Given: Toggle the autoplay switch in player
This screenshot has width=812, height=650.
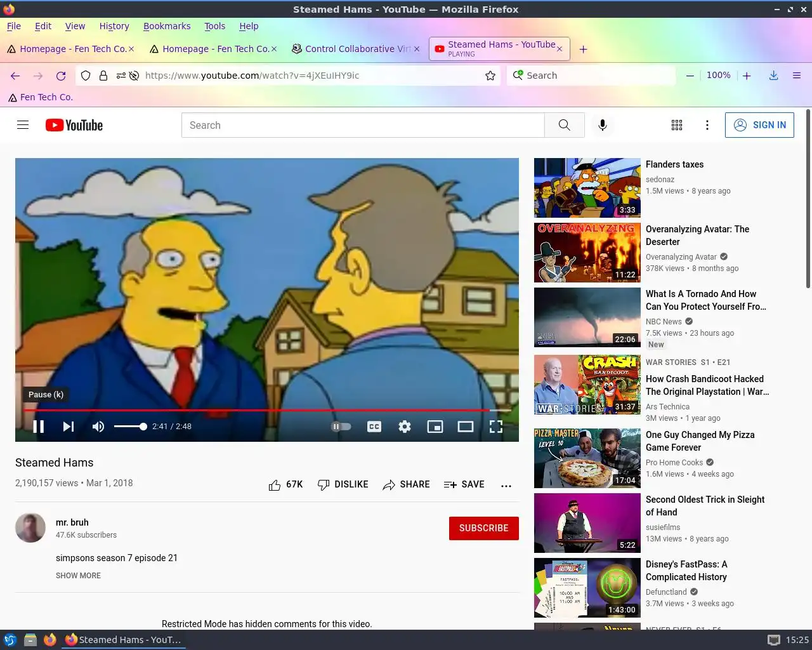Looking at the screenshot, I should (341, 427).
